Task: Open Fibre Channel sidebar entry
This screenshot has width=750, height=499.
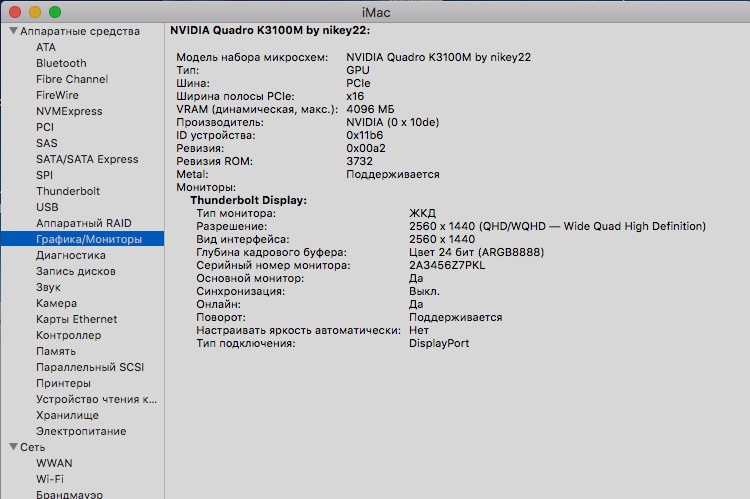Action: click(72, 79)
